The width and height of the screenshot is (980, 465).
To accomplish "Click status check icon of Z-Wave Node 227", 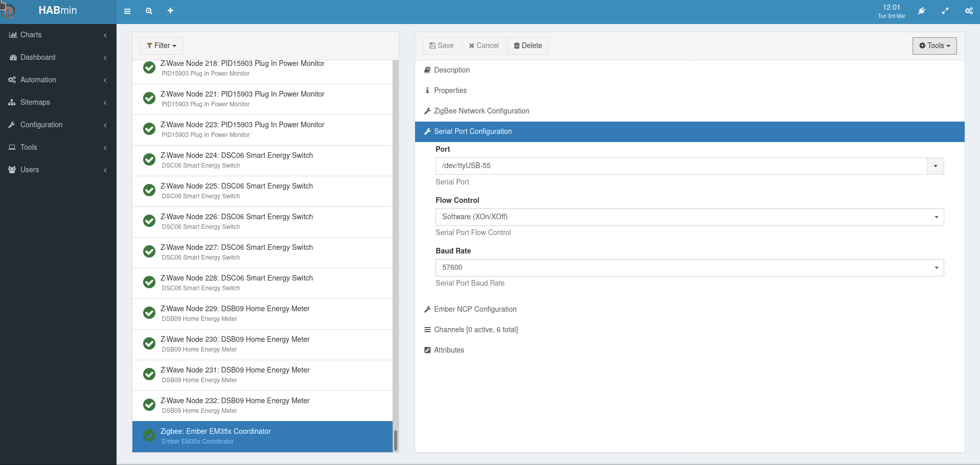I will pyautogui.click(x=149, y=251).
